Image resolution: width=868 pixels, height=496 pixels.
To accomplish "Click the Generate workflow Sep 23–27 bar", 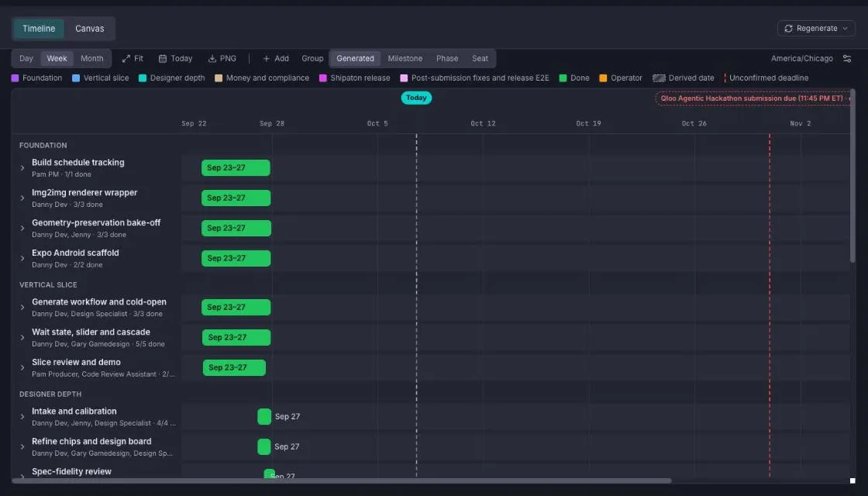I will point(236,307).
